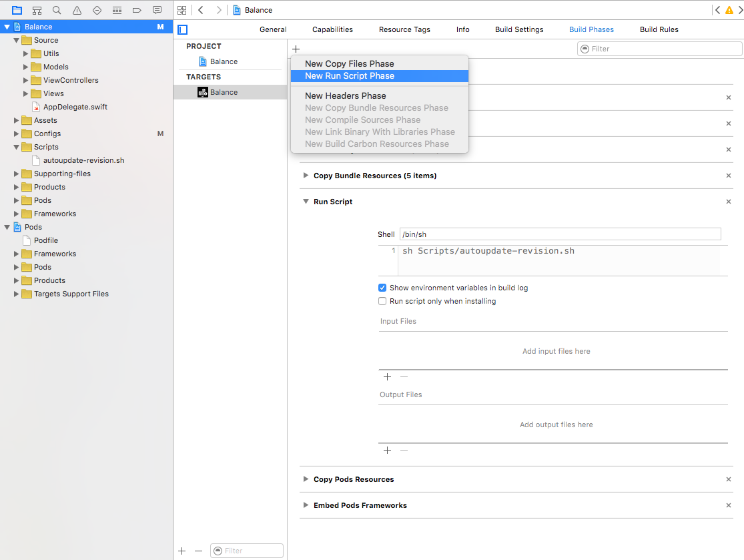Switch to the General tab
The width and height of the screenshot is (744, 560).
coord(273,29)
